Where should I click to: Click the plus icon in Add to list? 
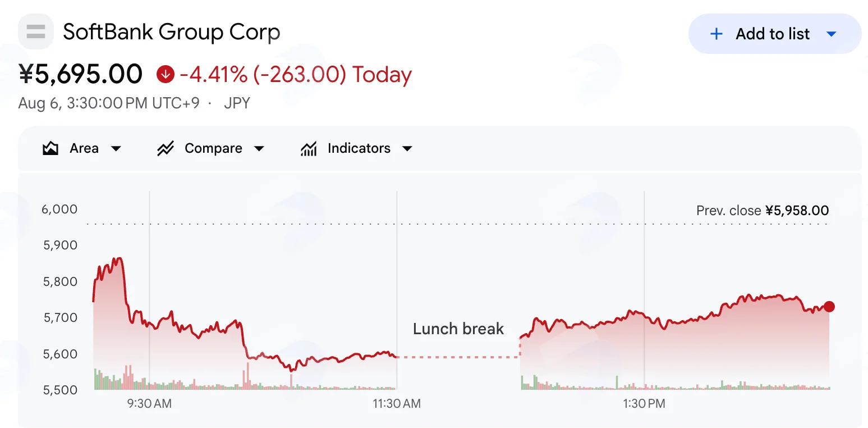click(716, 34)
